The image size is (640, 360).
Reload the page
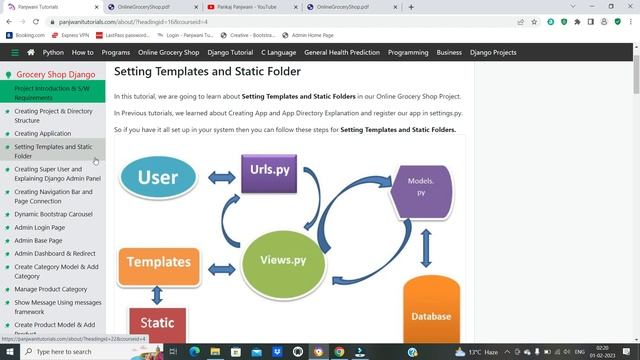tap(36, 22)
